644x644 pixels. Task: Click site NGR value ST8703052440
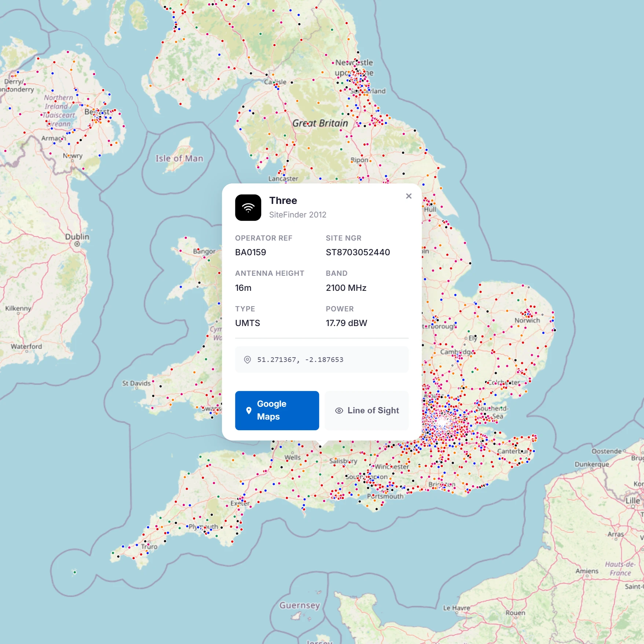click(358, 252)
